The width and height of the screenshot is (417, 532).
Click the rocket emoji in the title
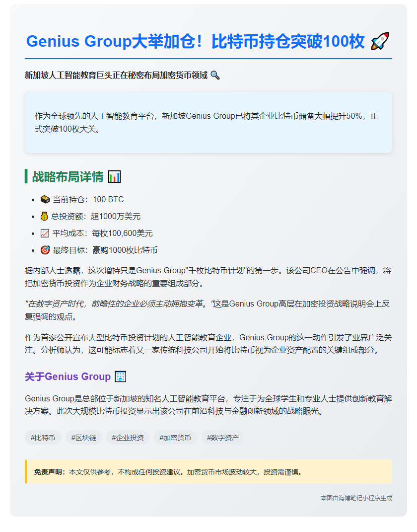[380, 41]
